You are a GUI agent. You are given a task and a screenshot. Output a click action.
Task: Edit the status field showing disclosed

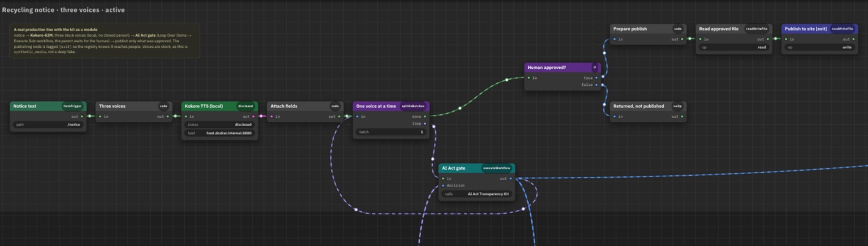(x=219, y=124)
